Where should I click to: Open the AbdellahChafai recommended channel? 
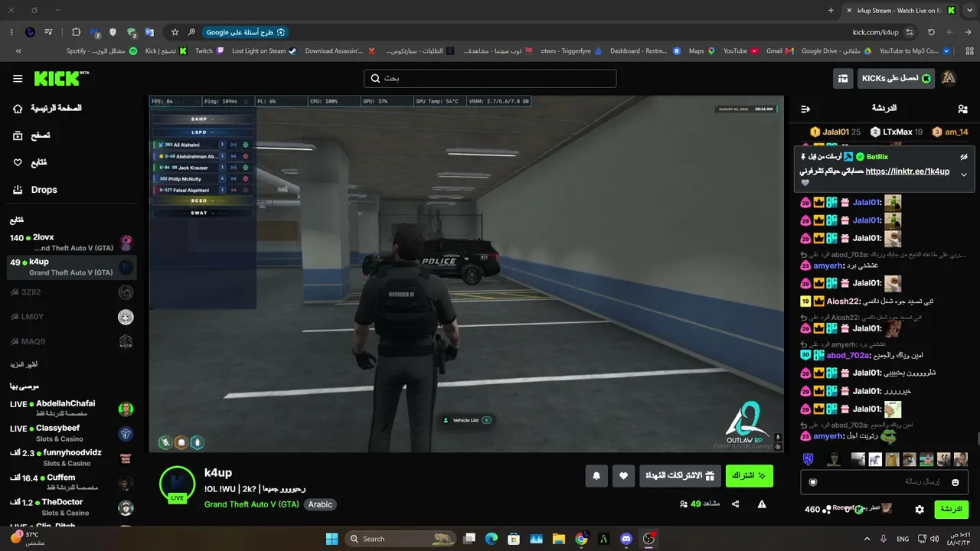point(72,409)
